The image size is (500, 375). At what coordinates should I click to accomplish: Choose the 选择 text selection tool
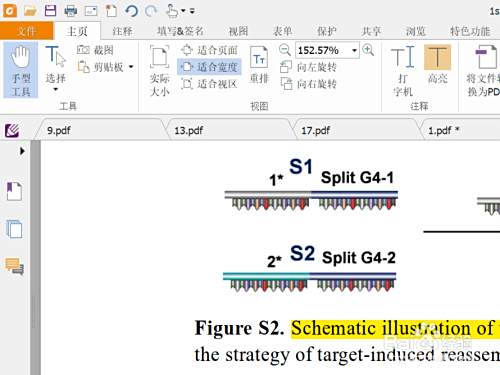[55, 64]
